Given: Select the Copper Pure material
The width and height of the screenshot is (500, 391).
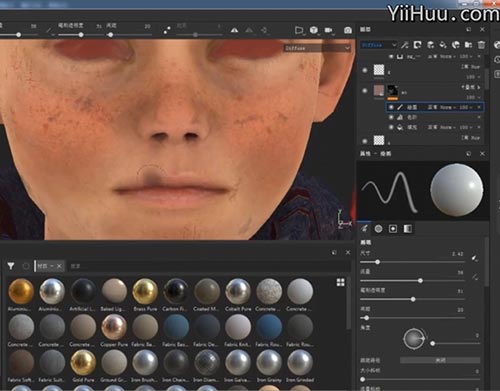Looking at the screenshot, I should (114, 327).
